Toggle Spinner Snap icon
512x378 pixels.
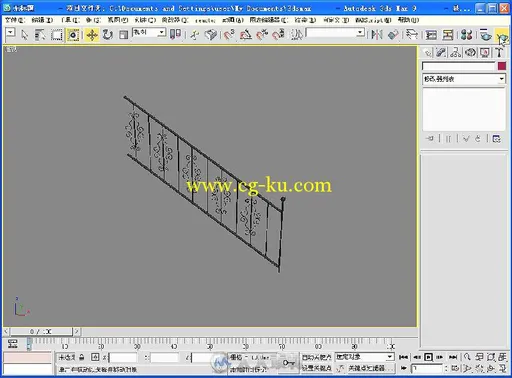[x=278, y=35]
